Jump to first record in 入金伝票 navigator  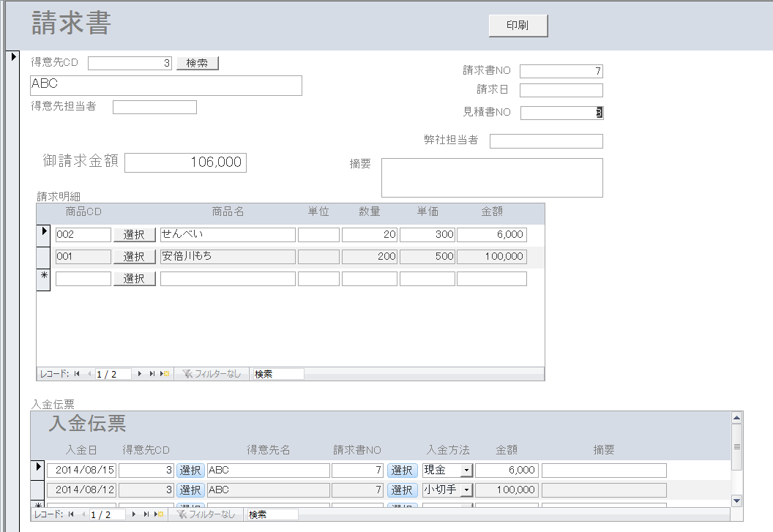[72, 514]
